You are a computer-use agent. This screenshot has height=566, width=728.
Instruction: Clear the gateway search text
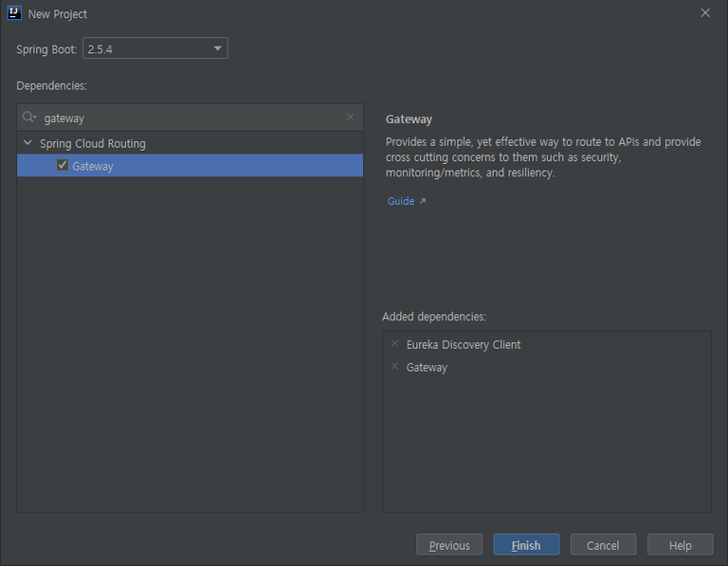(351, 117)
